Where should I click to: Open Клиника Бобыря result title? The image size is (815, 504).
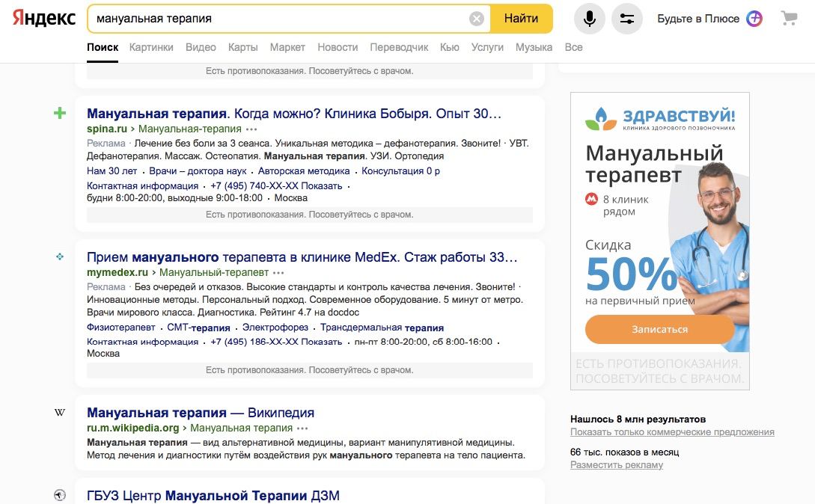[294, 113]
